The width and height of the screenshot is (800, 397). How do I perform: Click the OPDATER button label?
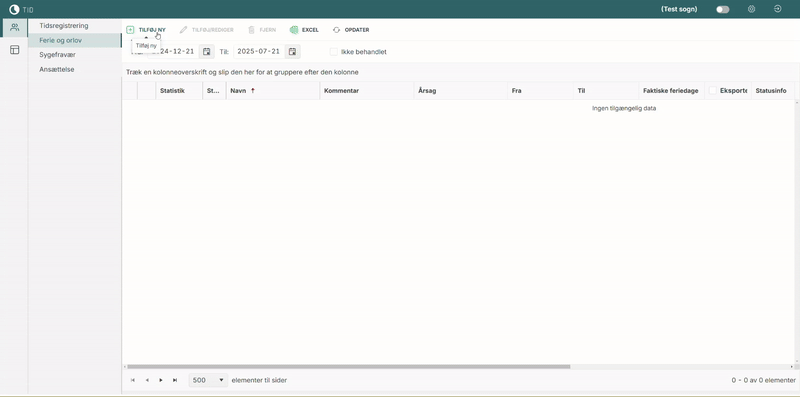(357, 30)
